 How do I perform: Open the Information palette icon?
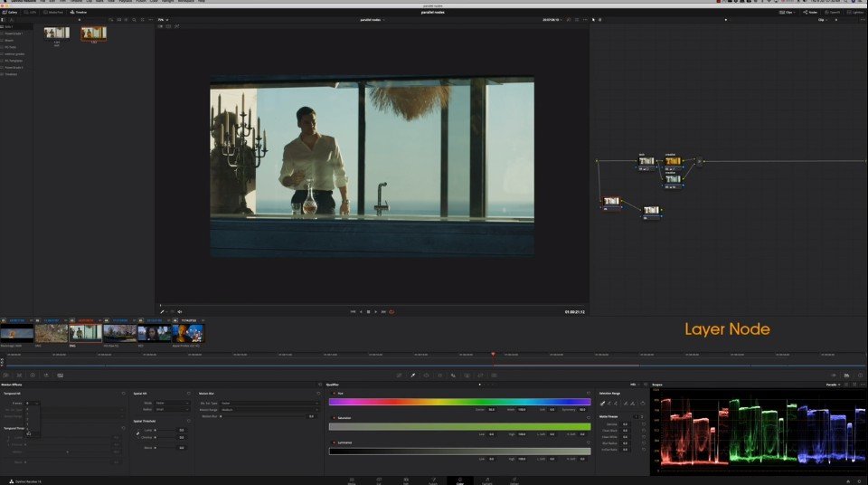pyautogui.click(x=860, y=376)
